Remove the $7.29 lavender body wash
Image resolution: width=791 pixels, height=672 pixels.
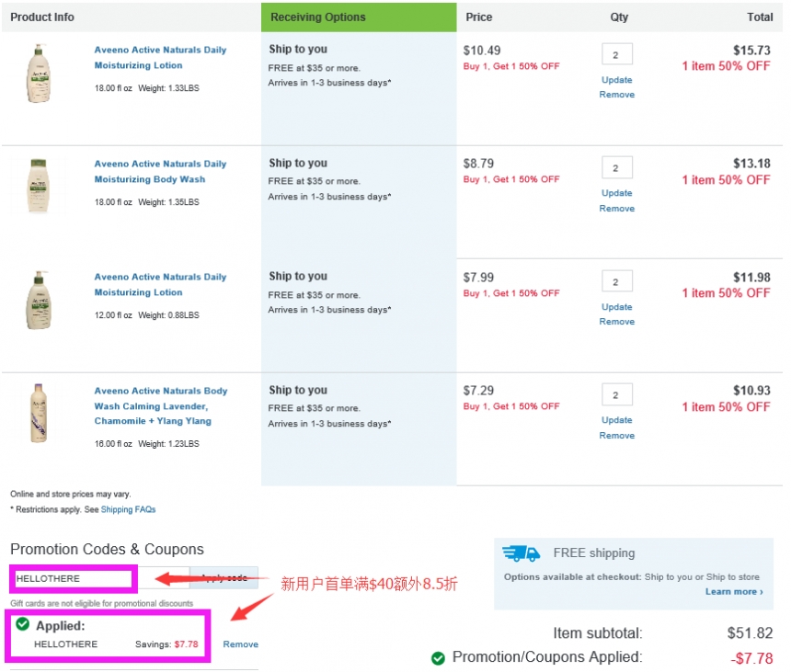coord(616,435)
